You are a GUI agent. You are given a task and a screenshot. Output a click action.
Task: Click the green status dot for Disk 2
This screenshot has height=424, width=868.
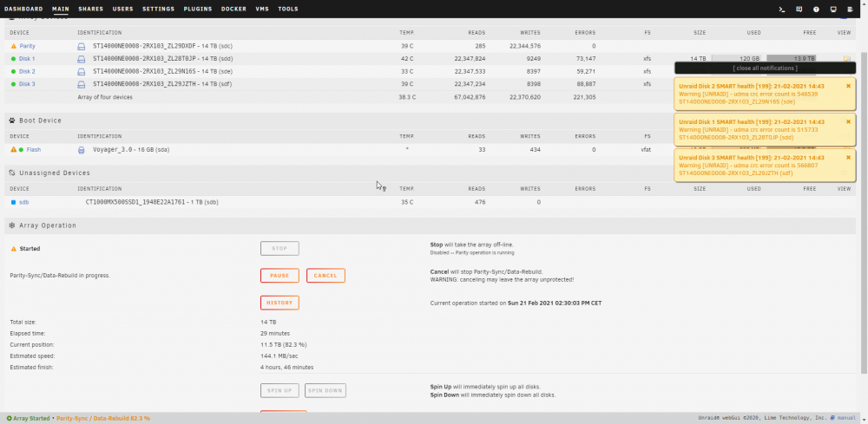13,71
